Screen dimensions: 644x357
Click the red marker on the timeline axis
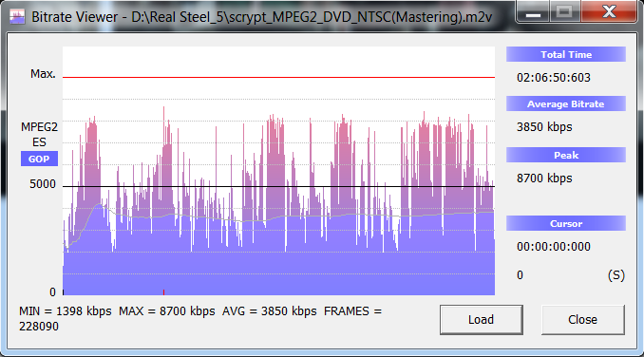164,292
